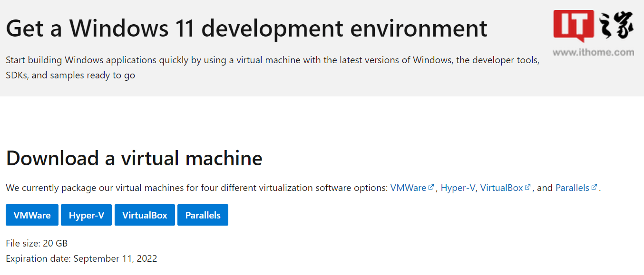Follow the Hyper-V text link in the sentence

coord(458,188)
